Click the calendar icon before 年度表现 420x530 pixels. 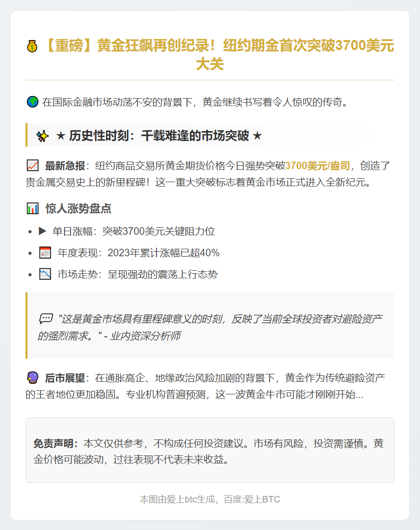(x=45, y=253)
